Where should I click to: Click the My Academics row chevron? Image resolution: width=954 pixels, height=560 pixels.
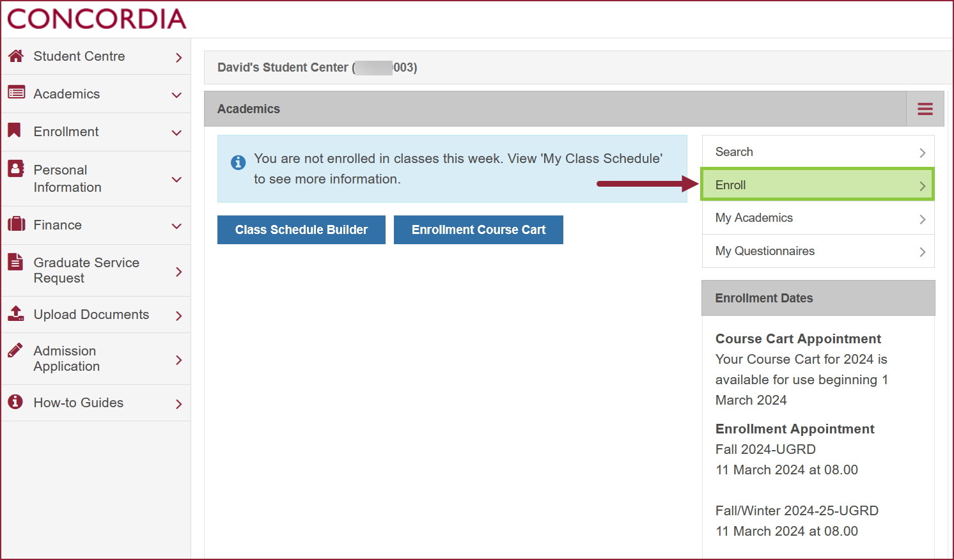pos(922,219)
